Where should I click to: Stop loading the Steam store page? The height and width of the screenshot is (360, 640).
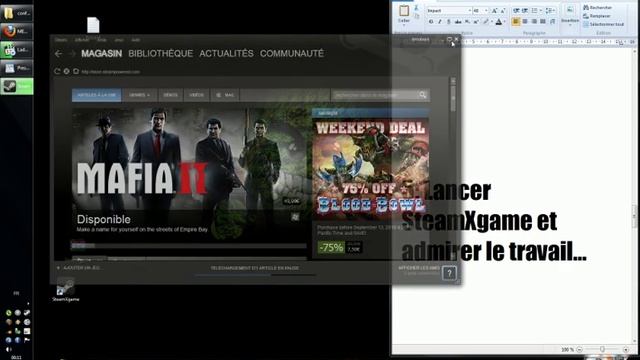67,71
